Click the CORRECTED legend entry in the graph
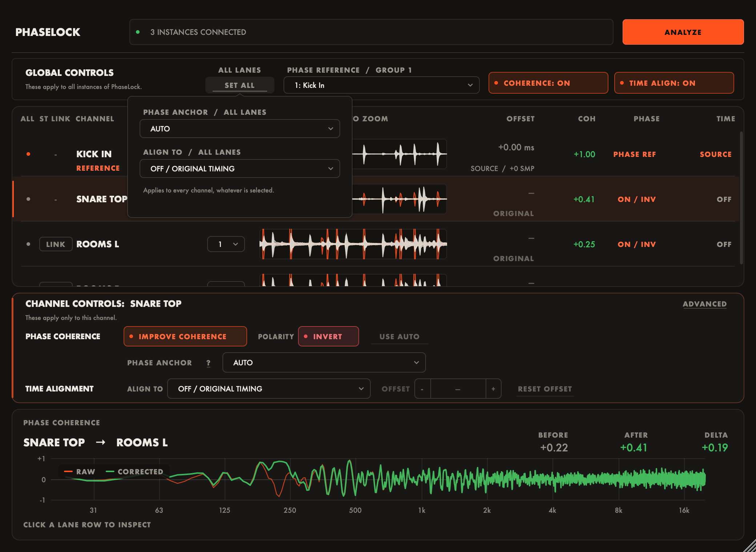756x552 pixels. click(134, 471)
